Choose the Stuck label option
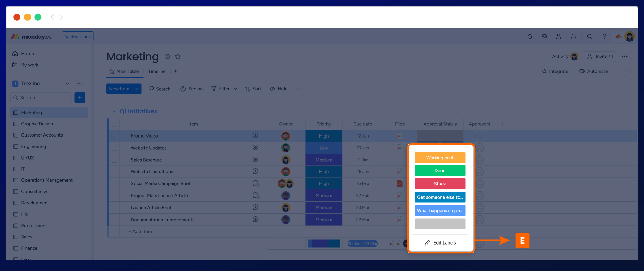644x271 pixels. [440, 184]
